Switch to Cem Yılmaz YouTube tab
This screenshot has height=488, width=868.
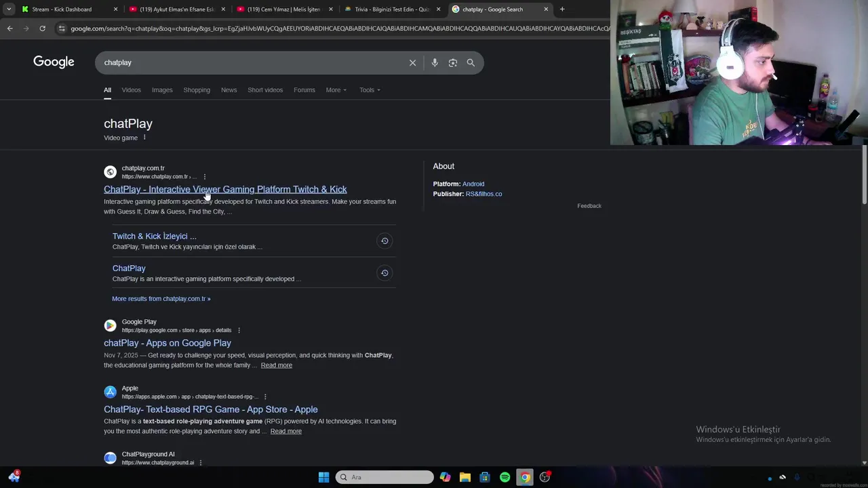tap(284, 9)
